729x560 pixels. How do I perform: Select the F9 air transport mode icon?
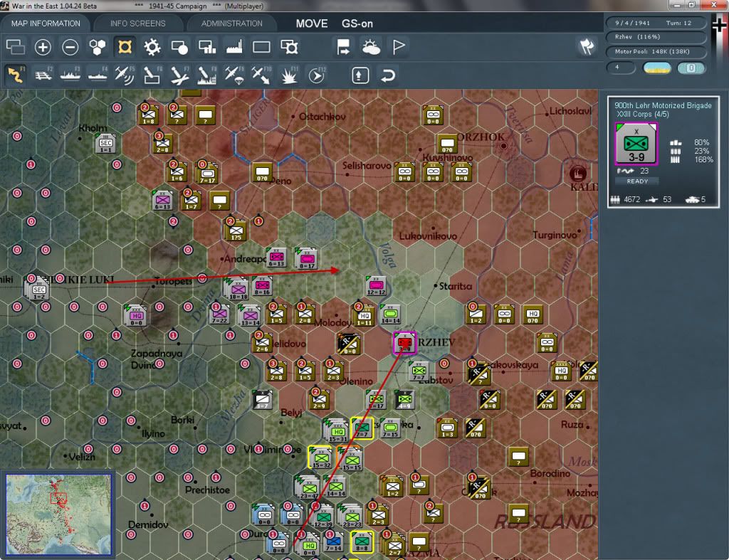pos(234,75)
